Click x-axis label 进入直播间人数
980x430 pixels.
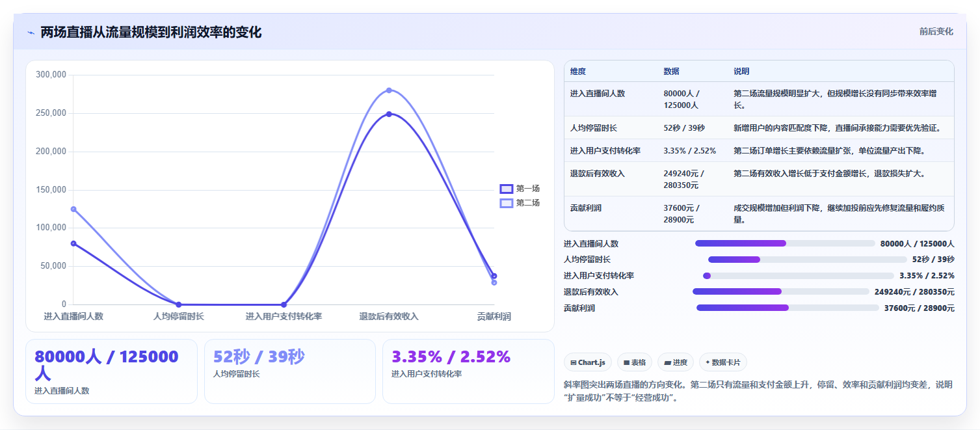73,316
